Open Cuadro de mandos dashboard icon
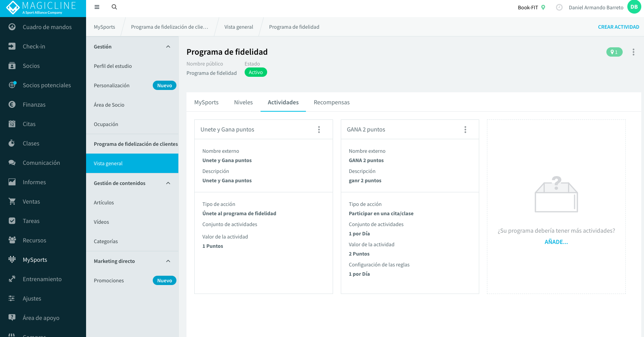 coord(12,27)
